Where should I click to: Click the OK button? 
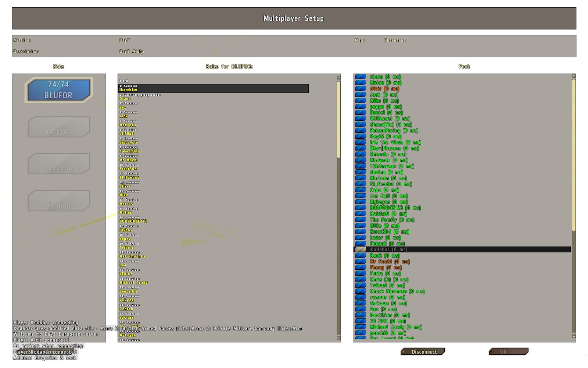pyautogui.click(x=508, y=351)
